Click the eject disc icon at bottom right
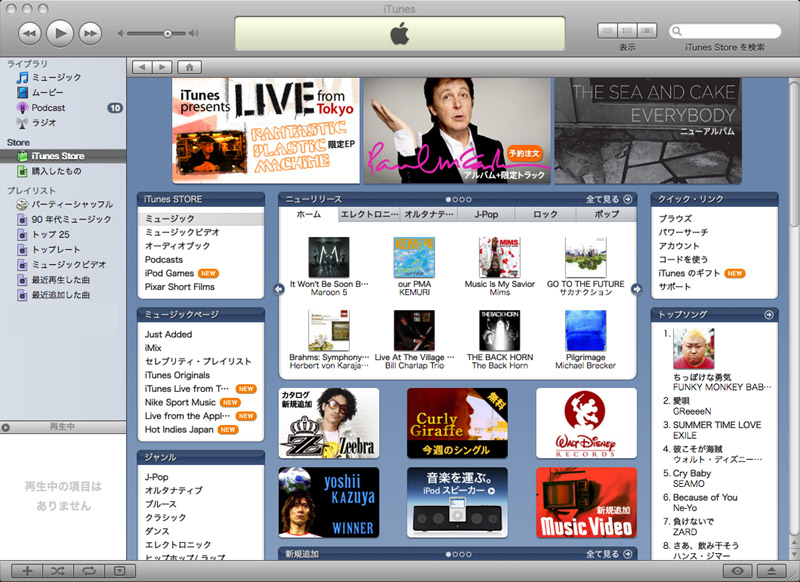The image size is (800, 582). point(772,571)
